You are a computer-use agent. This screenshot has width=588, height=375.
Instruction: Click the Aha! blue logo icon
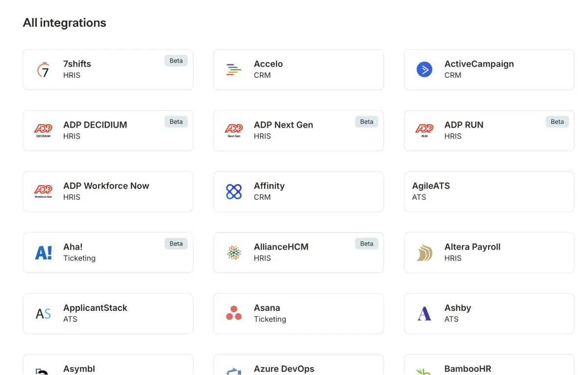tap(43, 253)
